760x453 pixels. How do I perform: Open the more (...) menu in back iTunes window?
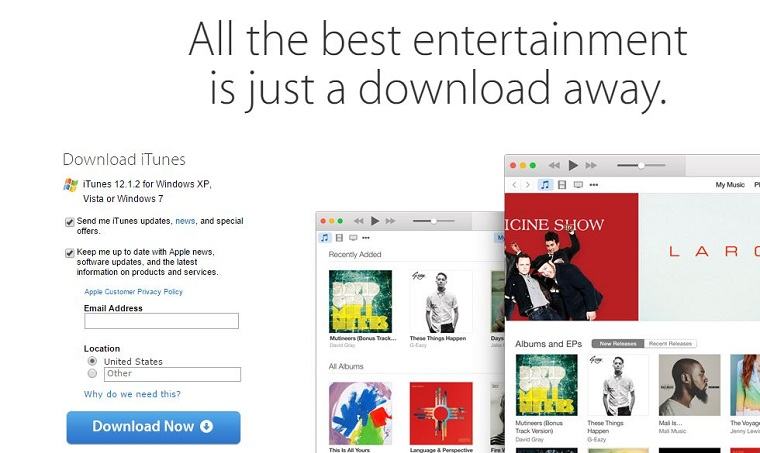coord(366,238)
